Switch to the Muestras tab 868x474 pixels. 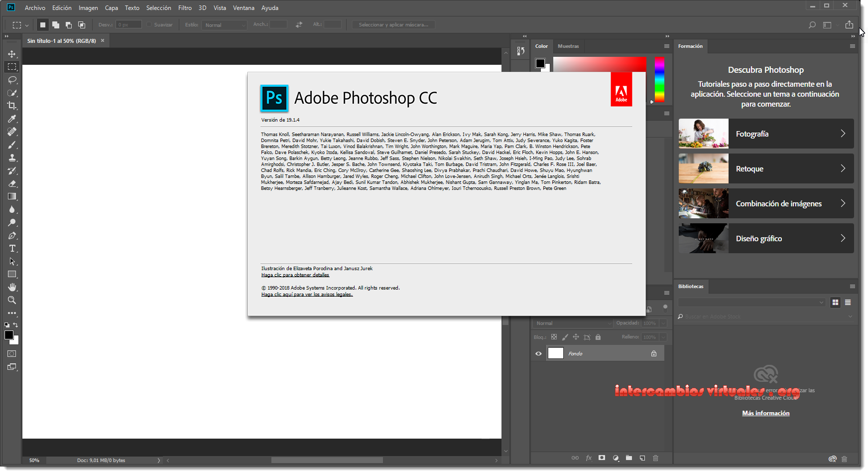(568, 46)
